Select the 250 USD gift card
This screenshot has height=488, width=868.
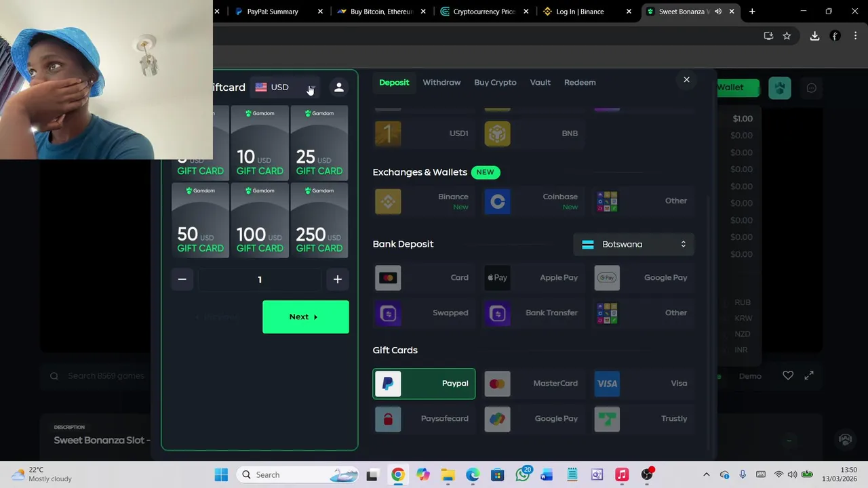tap(319, 220)
